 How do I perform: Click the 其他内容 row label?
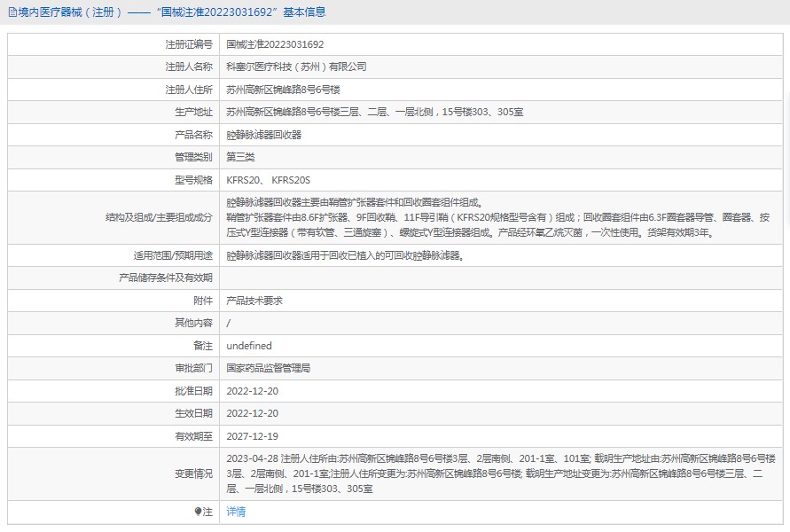coord(193,323)
